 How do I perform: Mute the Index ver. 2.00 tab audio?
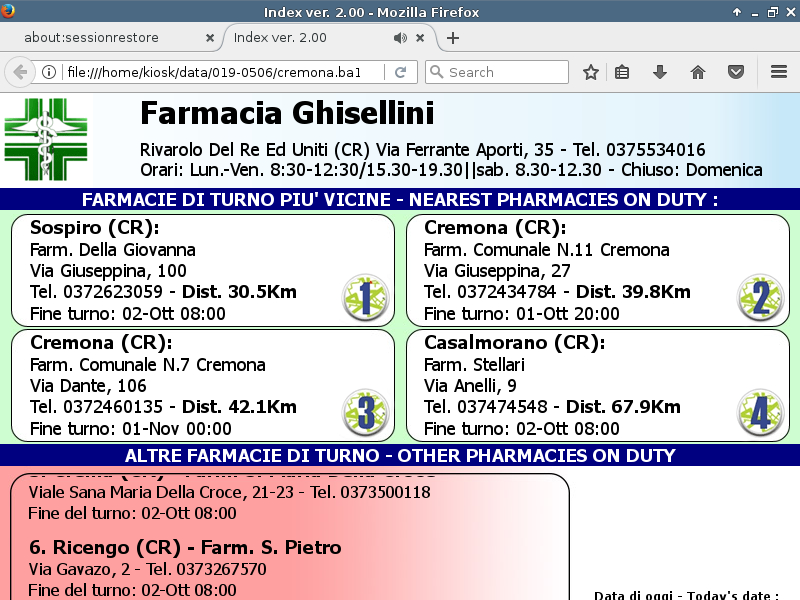(400, 38)
